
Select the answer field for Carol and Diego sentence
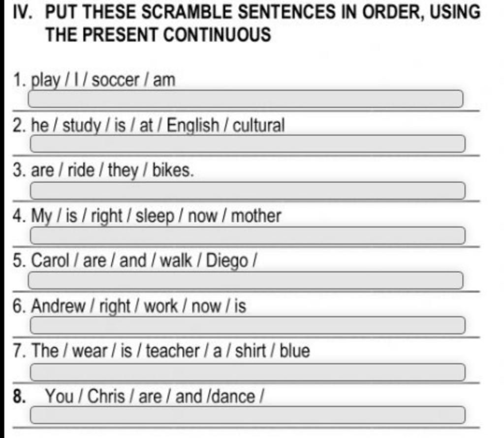246,280
